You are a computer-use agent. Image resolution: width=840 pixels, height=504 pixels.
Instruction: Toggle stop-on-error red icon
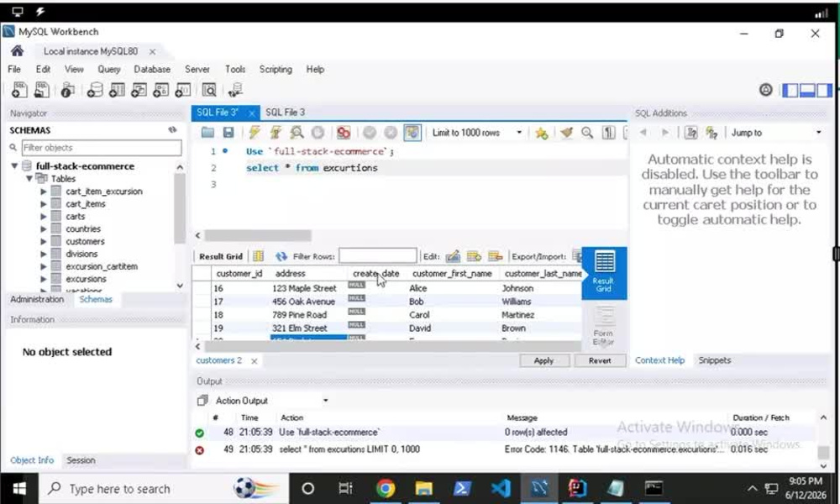pyautogui.click(x=344, y=133)
